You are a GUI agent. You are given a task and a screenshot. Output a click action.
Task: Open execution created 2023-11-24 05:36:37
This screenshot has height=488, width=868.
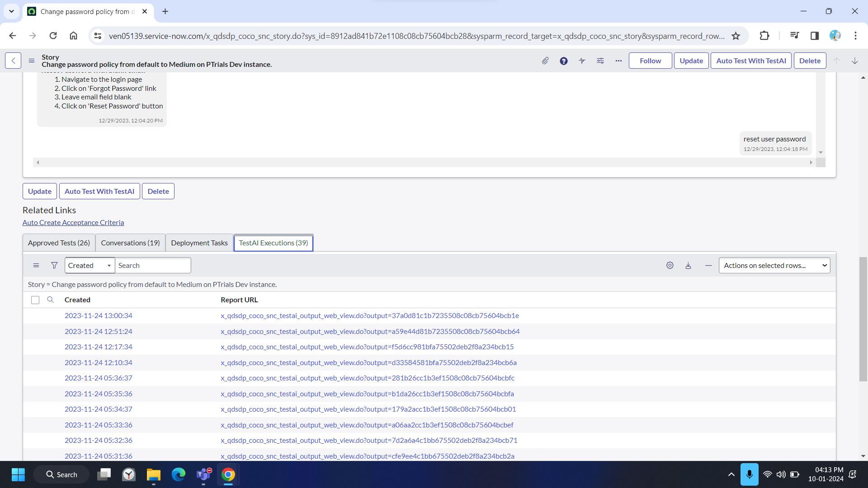click(99, 378)
